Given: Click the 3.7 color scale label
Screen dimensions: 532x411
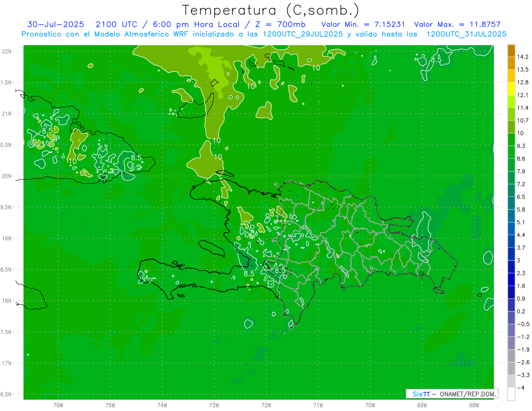Looking at the screenshot, I should coord(521,248).
